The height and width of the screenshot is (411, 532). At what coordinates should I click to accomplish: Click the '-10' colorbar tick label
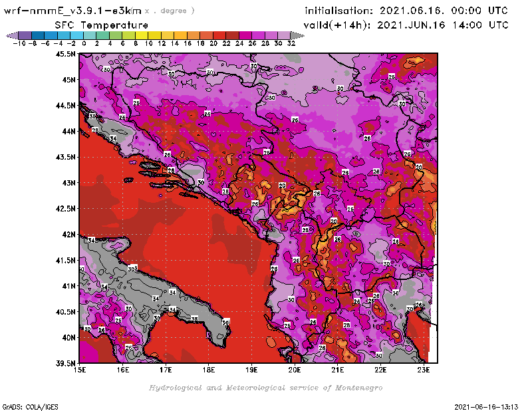[19, 43]
